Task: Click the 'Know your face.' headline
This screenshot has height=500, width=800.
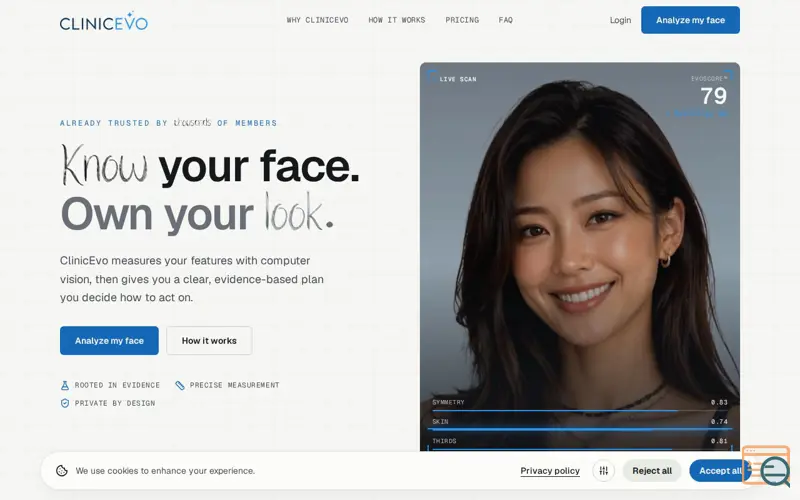Action: [210, 166]
